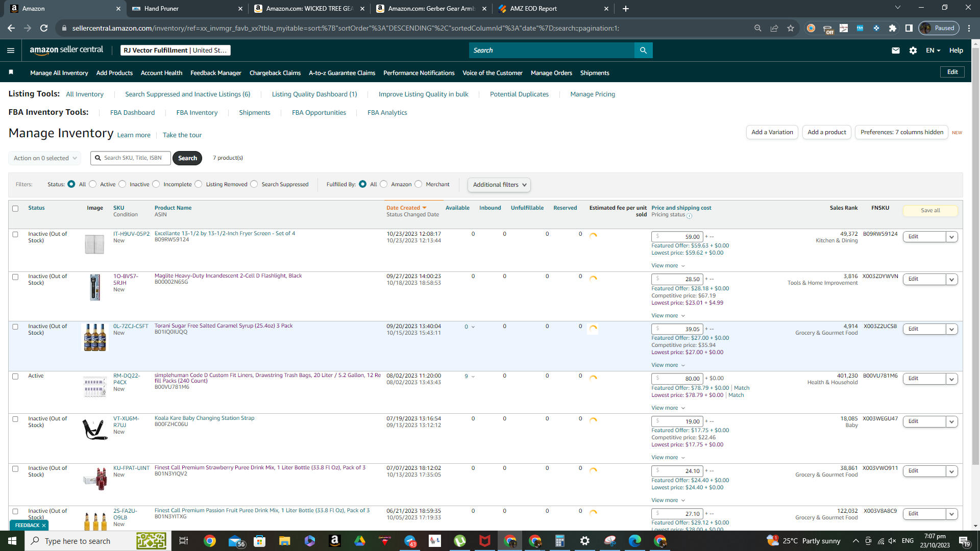Select the All status radio button

(x=71, y=184)
